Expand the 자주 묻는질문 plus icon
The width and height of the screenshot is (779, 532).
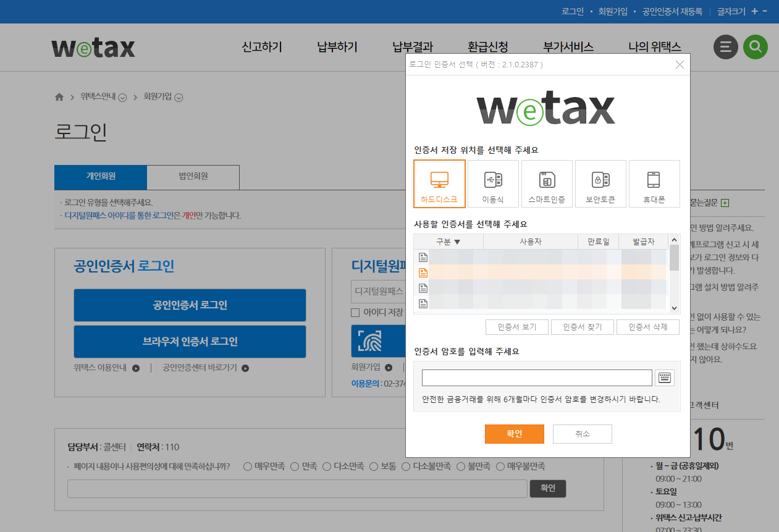[x=725, y=203]
